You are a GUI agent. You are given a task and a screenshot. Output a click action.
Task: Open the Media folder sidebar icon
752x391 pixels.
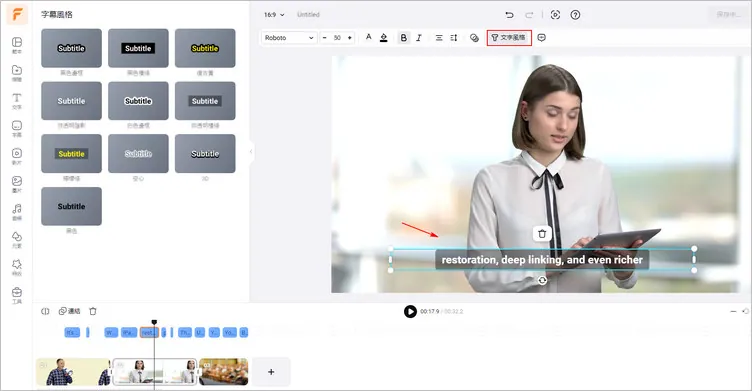coord(17,72)
